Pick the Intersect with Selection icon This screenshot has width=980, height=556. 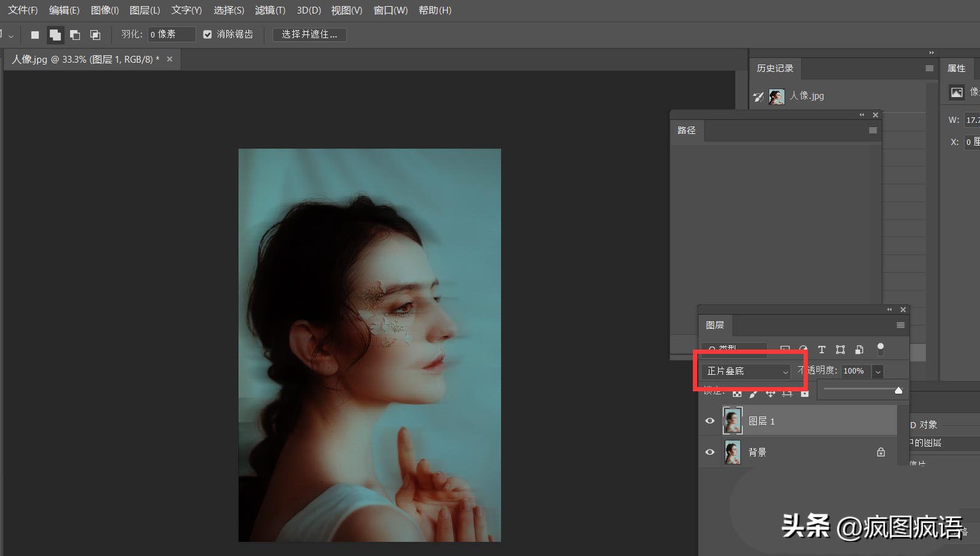pos(95,35)
